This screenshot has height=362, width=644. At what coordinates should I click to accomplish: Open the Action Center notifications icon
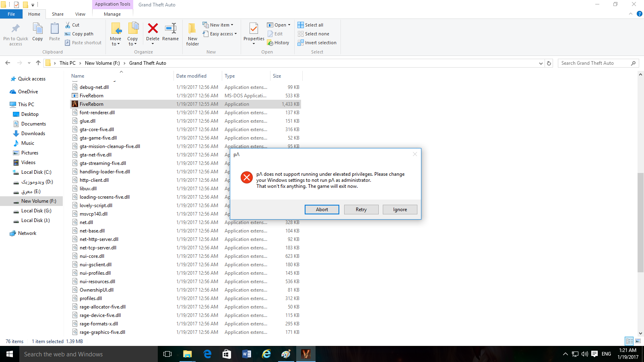click(594, 354)
